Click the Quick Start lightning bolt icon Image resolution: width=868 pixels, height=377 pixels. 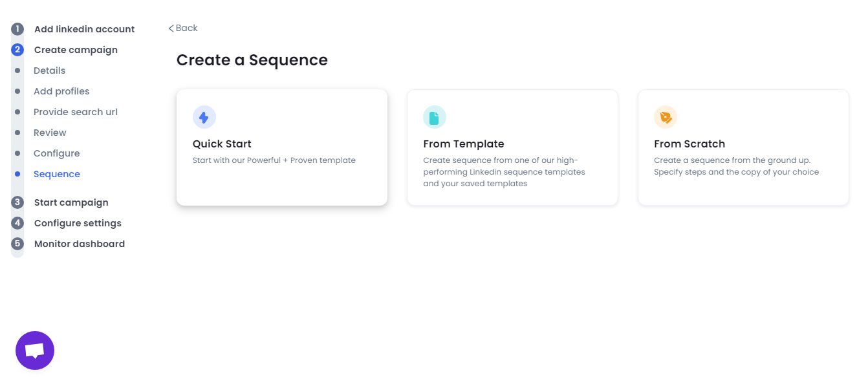click(204, 118)
